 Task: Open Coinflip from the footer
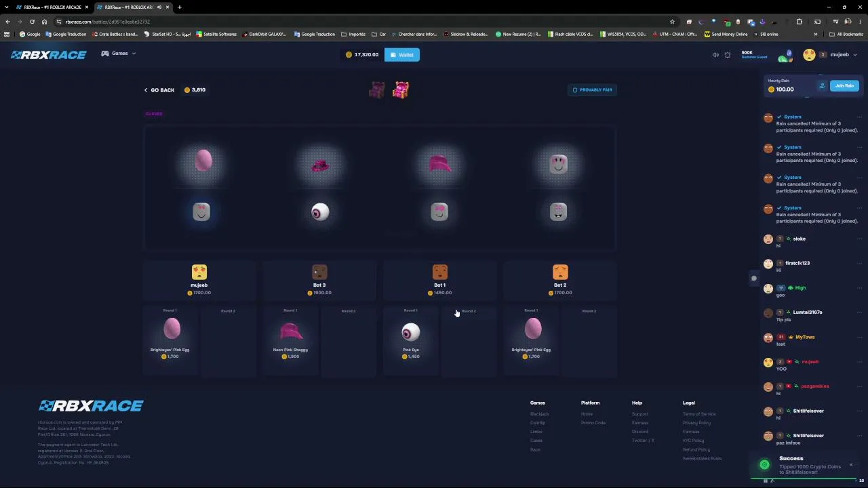click(x=538, y=423)
